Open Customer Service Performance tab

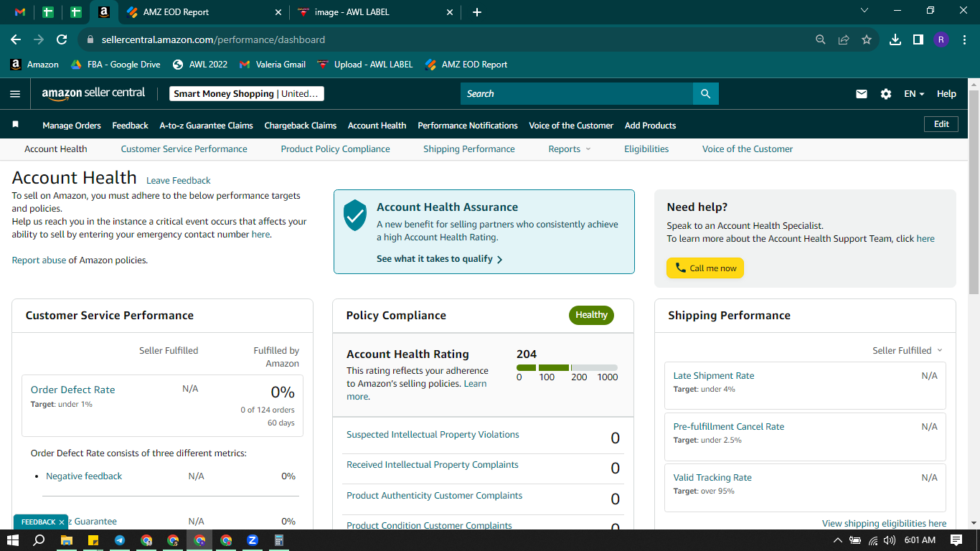click(x=184, y=149)
